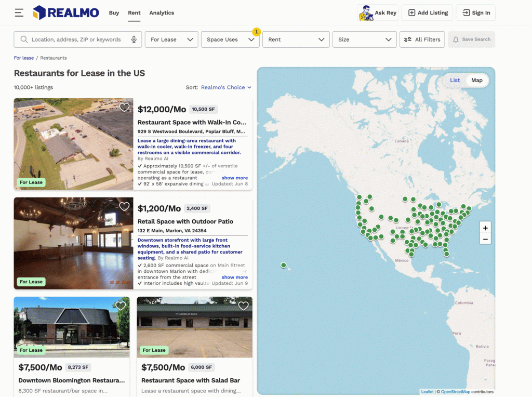Click the microphone voice search icon
Image resolution: width=532 pixels, height=397 pixels.
pos(134,39)
